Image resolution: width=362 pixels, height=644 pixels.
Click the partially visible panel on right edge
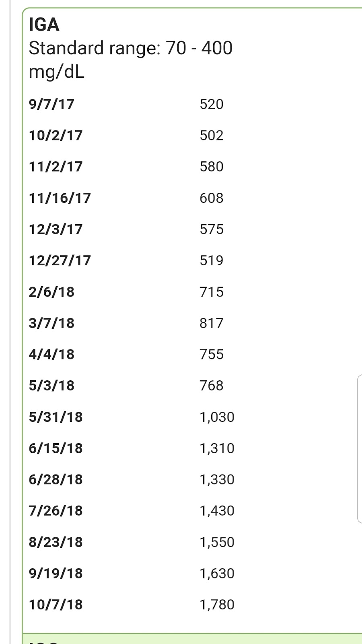coord(359,449)
